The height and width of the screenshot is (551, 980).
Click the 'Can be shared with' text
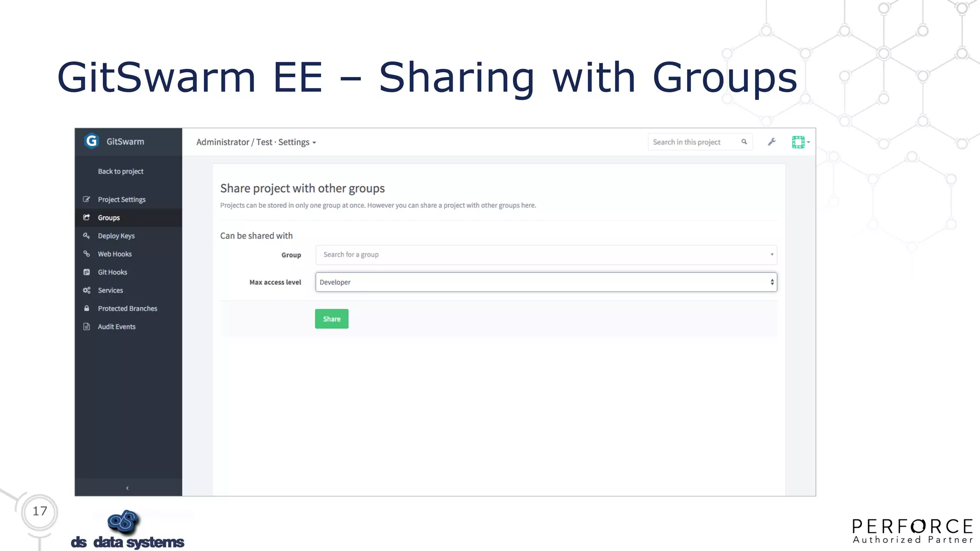tap(256, 236)
